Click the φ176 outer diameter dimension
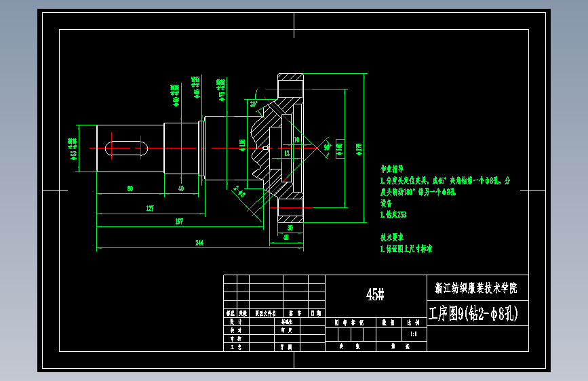The width and height of the screenshot is (588, 381). 359,149
